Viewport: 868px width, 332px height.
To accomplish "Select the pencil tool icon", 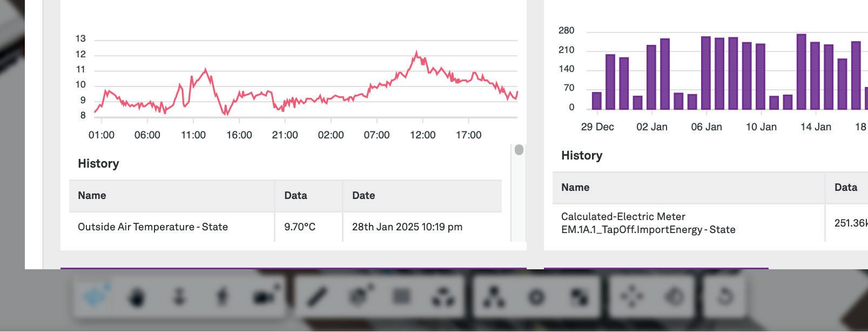I will pos(317,296).
